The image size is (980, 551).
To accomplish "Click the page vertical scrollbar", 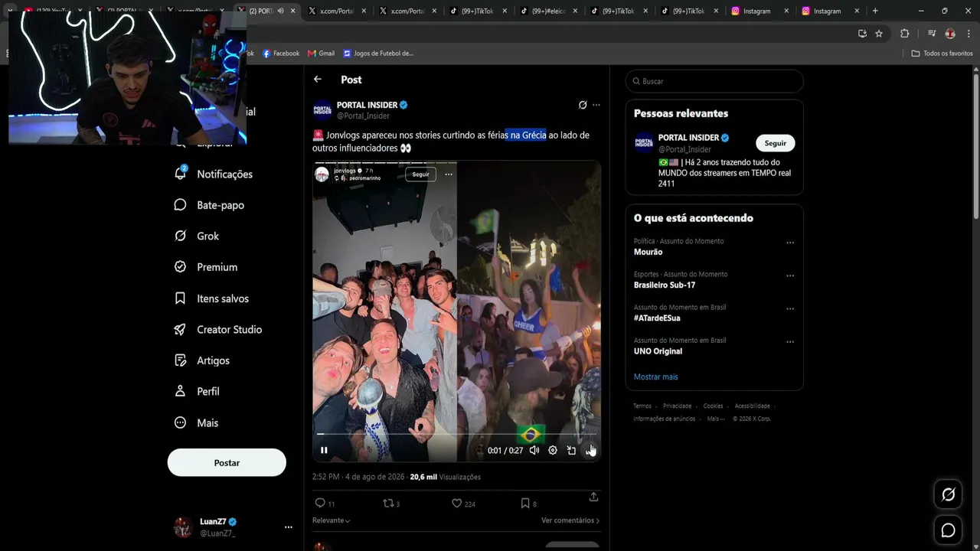I will coord(976,145).
